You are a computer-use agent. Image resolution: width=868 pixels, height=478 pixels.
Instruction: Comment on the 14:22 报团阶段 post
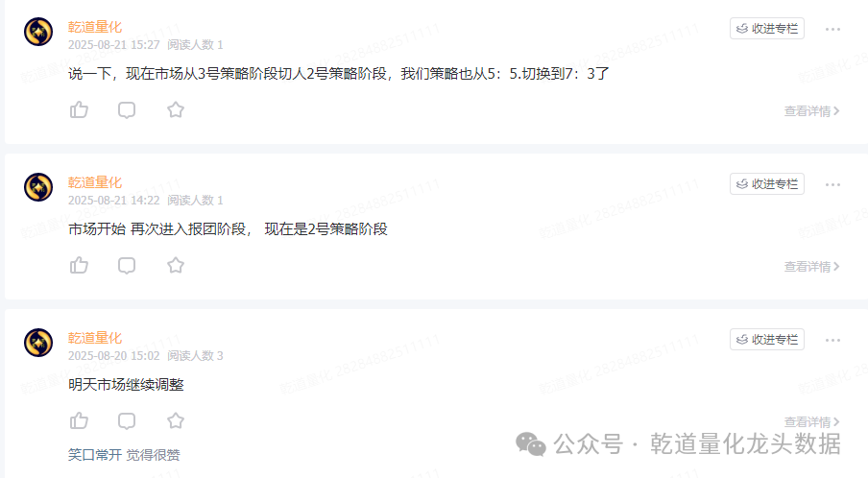tap(127, 265)
